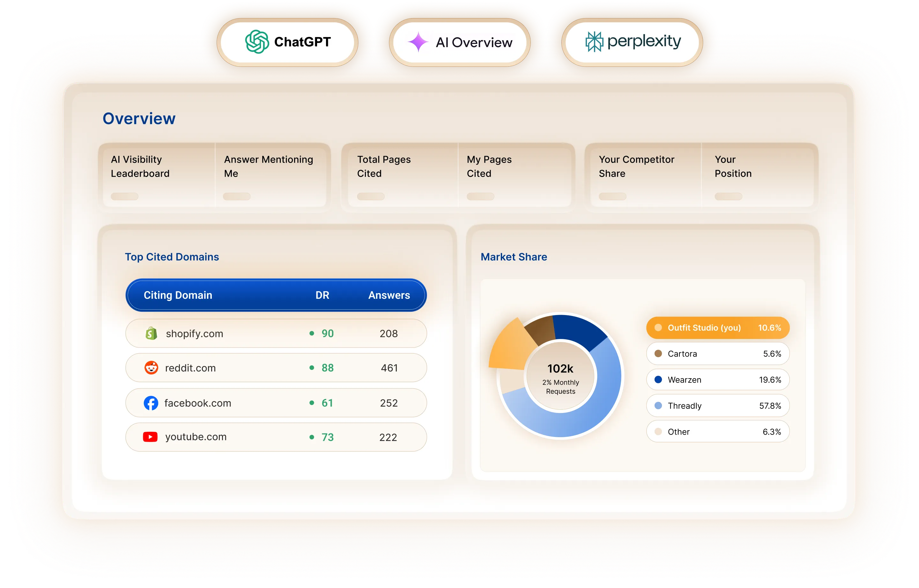Screen dimensions: 919x588
Task: Click the Perplexity logo icon
Action: pos(594,42)
